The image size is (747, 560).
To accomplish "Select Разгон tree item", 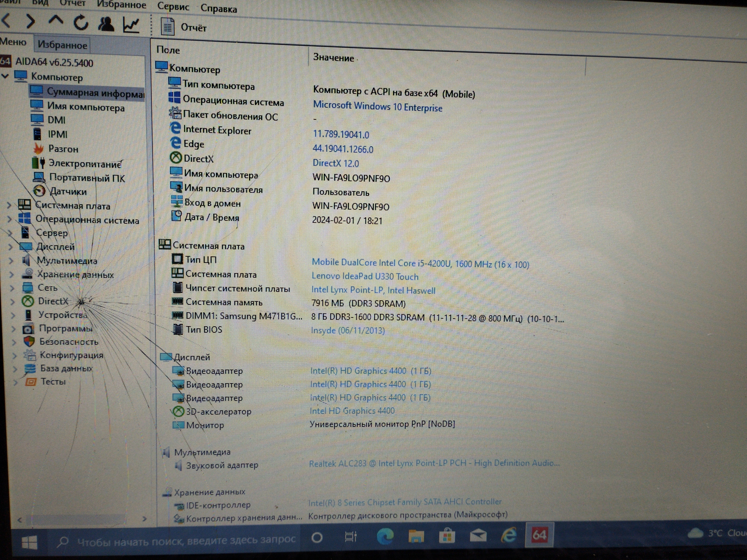I will (56, 149).
